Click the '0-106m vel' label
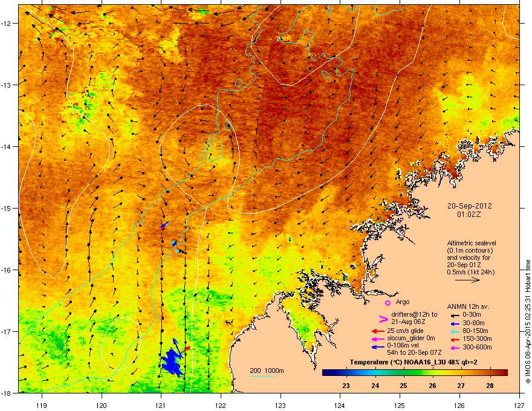The image size is (532, 411). [x=403, y=346]
